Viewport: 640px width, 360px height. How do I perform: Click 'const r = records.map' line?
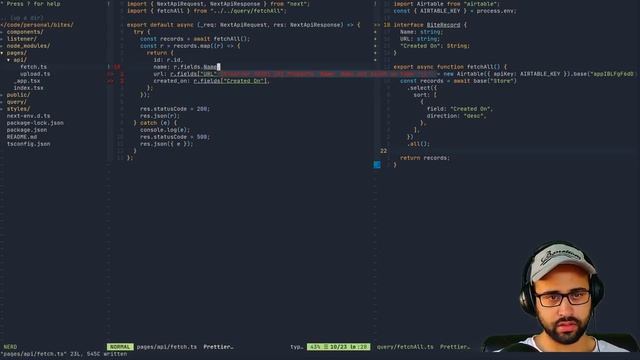[x=190, y=46]
